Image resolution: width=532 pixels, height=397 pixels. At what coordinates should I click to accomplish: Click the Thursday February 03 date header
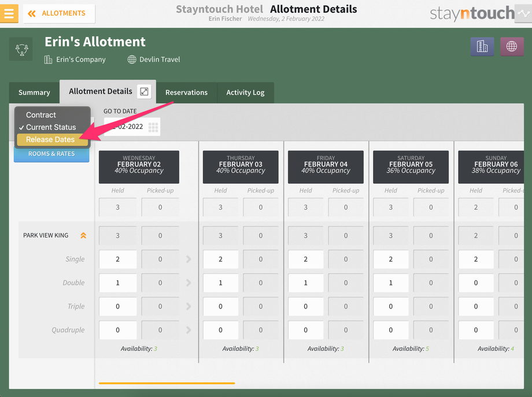tap(241, 167)
